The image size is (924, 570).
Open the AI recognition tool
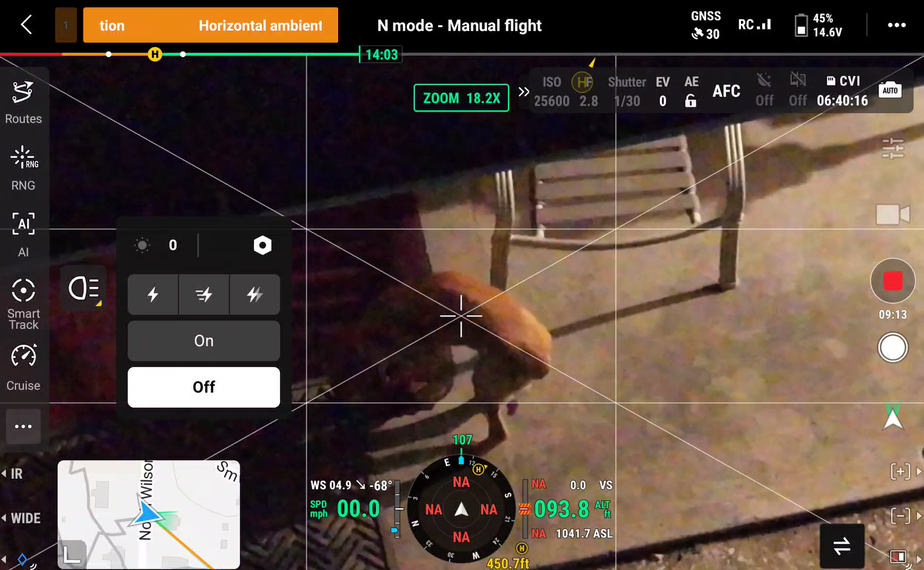pyautogui.click(x=23, y=234)
